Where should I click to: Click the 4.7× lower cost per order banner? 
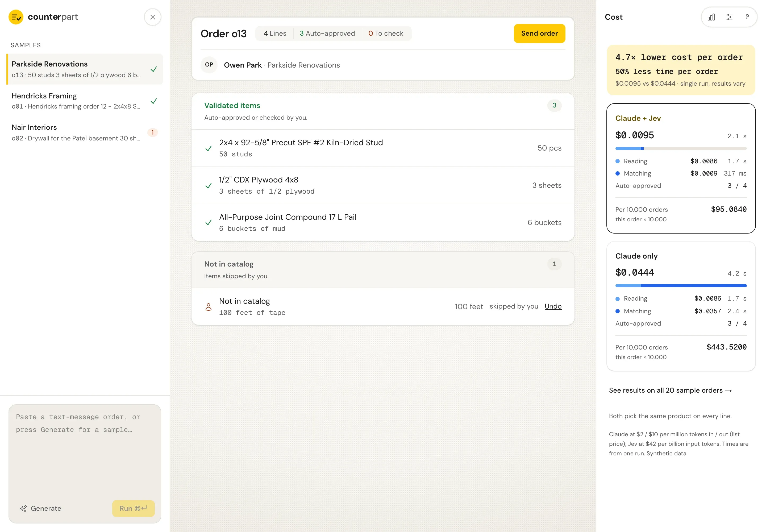pyautogui.click(x=681, y=70)
